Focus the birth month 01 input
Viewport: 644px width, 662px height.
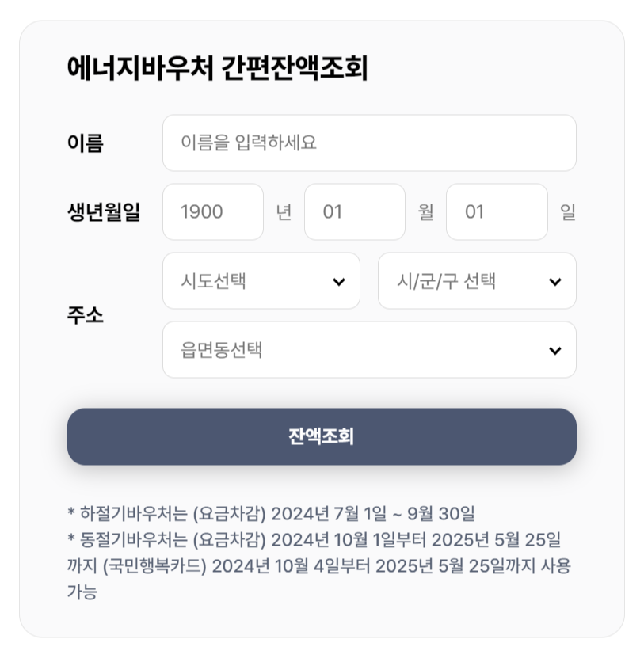pyautogui.click(x=354, y=211)
